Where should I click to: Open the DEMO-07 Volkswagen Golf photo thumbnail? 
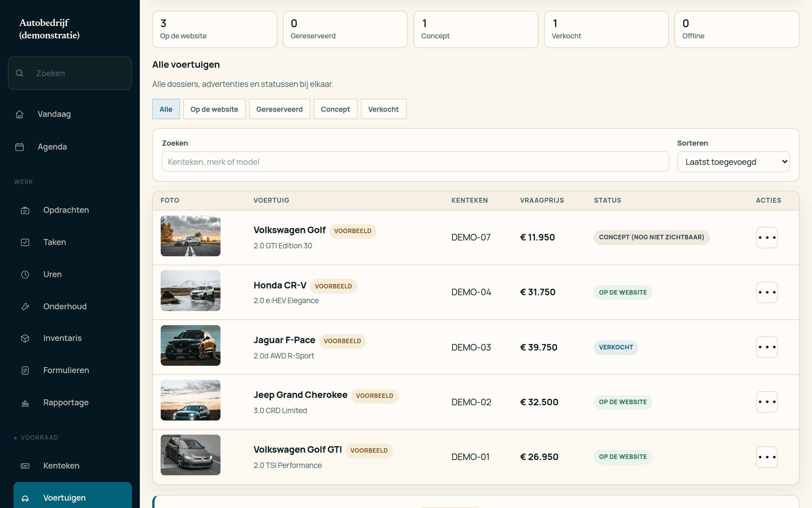point(191,236)
